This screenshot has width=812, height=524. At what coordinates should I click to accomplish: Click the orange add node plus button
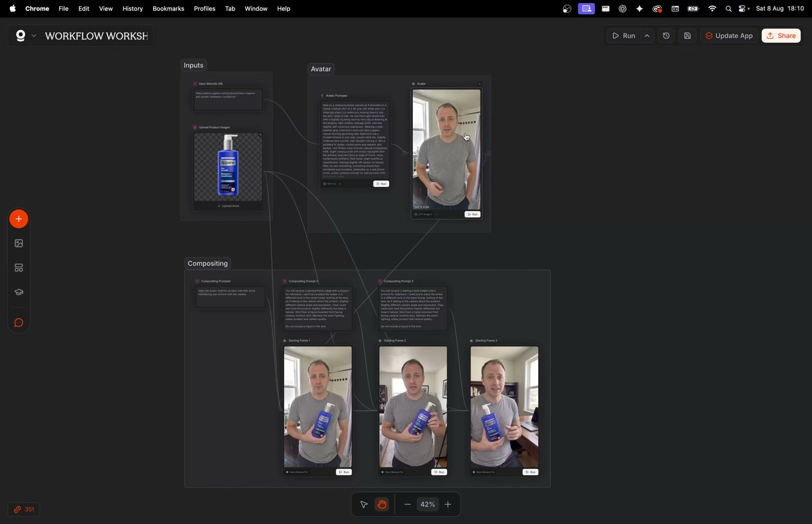[x=19, y=219]
